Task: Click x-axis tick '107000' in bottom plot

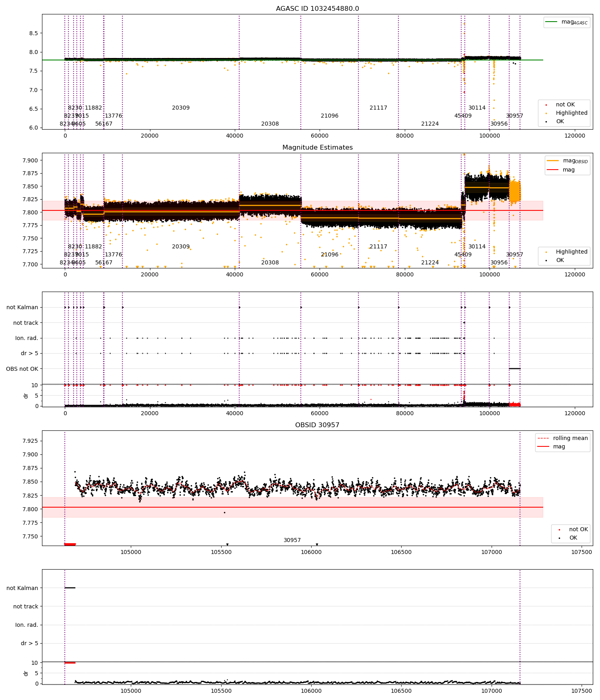Action: pyautogui.click(x=491, y=691)
